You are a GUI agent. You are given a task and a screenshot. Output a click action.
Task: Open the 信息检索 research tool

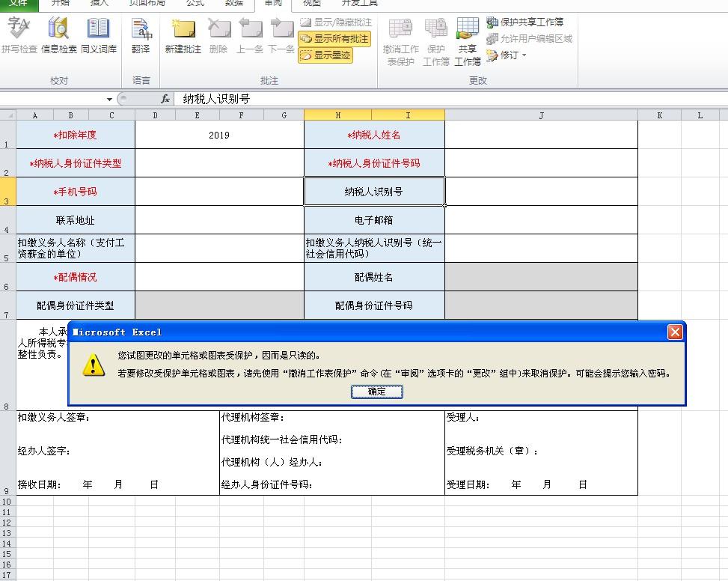(x=58, y=35)
